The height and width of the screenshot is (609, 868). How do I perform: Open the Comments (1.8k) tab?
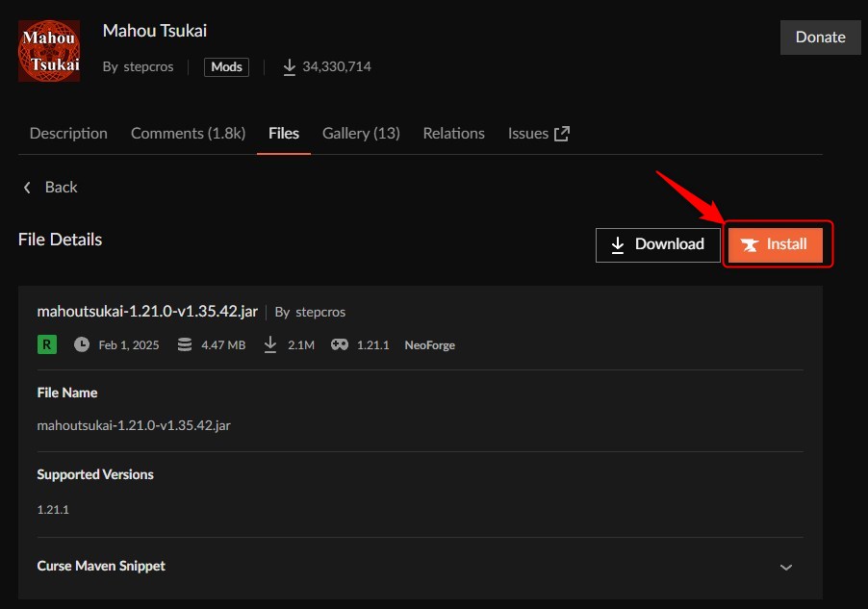point(189,134)
